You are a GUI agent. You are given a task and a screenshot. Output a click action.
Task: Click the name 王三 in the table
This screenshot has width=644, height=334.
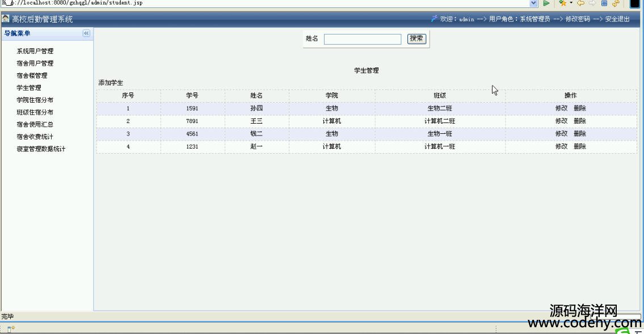[256, 121]
